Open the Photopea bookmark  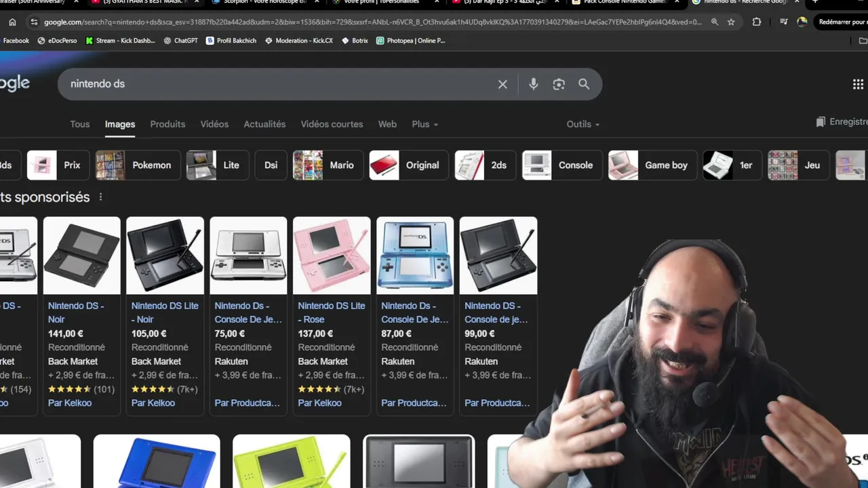click(411, 41)
